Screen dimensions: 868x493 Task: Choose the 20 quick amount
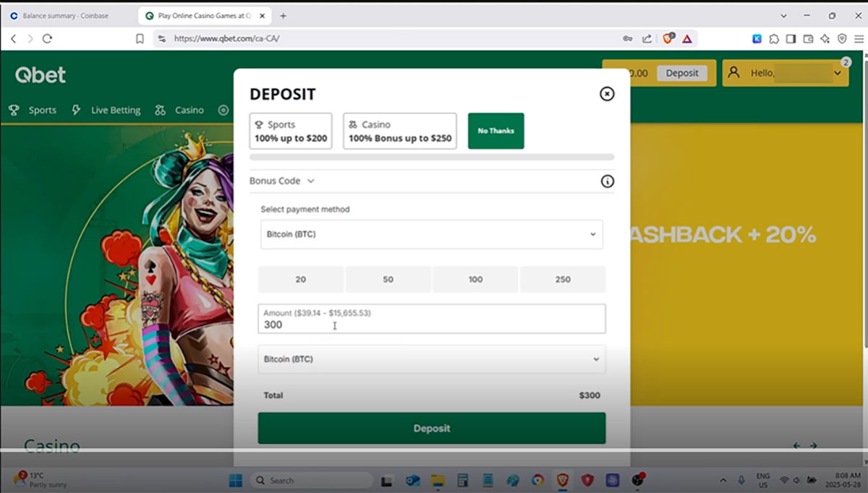301,279
